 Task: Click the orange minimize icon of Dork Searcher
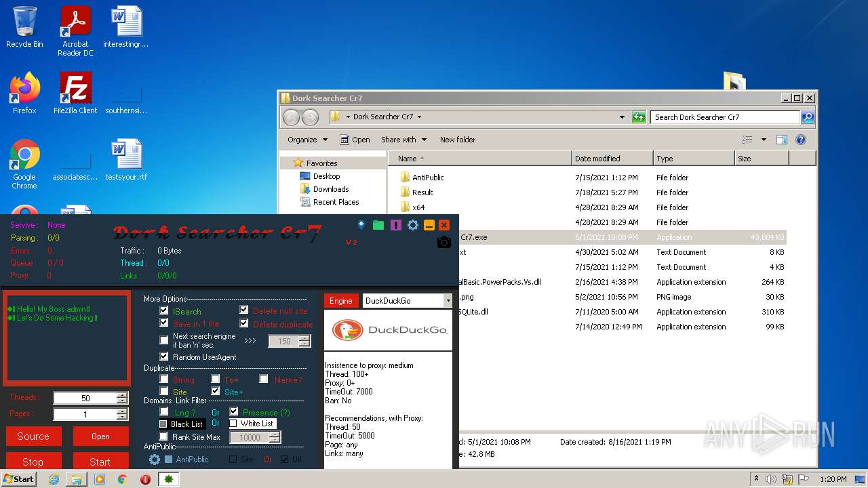(429, 225)
